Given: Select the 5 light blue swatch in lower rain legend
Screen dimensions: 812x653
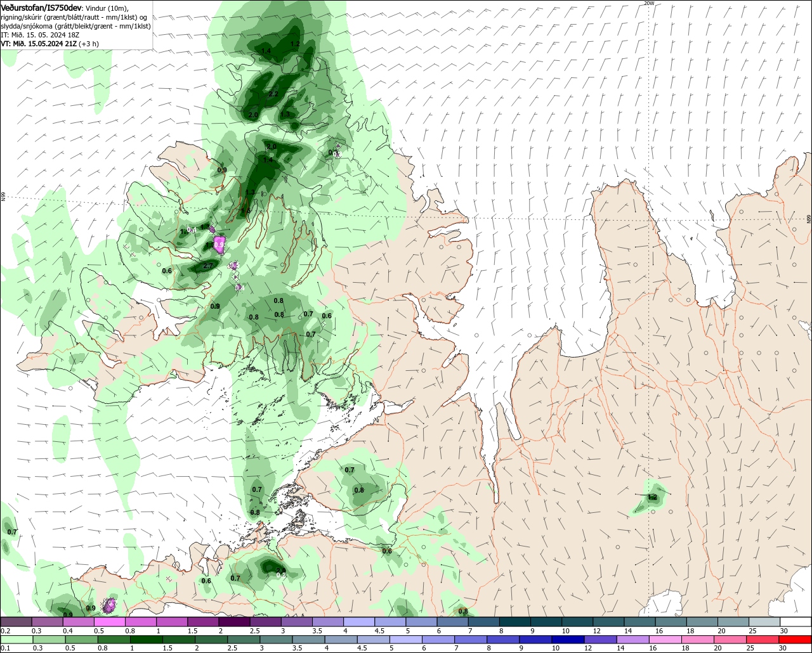Looking at the screenshot, I should point(406,640).
